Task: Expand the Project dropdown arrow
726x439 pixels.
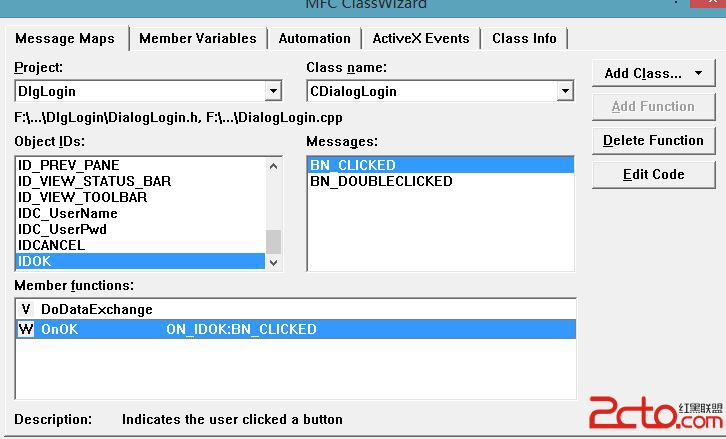Action: click(x=273, y=91)
